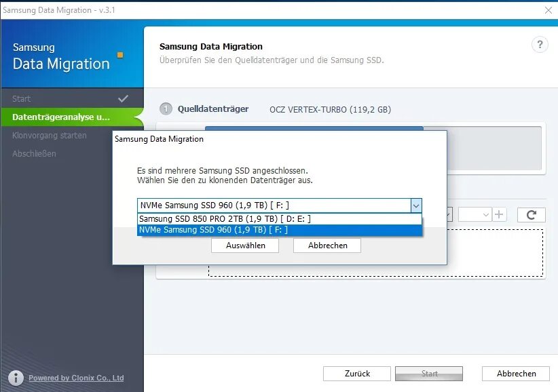Click the Quelldatenträger step number badge

click(x=166, y=109)
